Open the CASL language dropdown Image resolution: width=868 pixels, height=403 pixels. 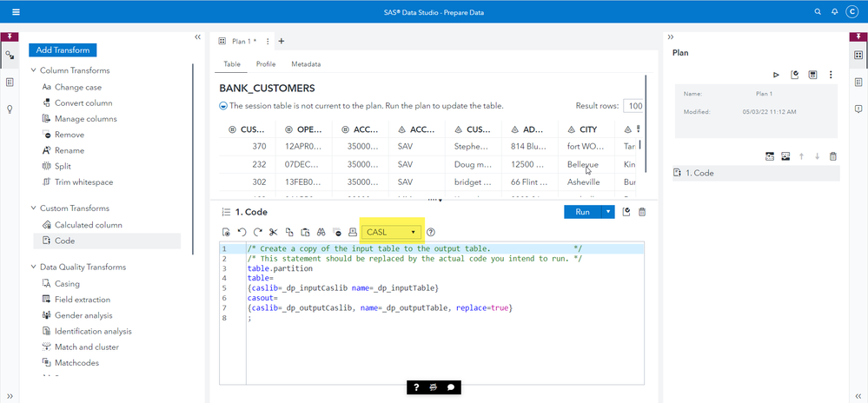click(393, 233)
